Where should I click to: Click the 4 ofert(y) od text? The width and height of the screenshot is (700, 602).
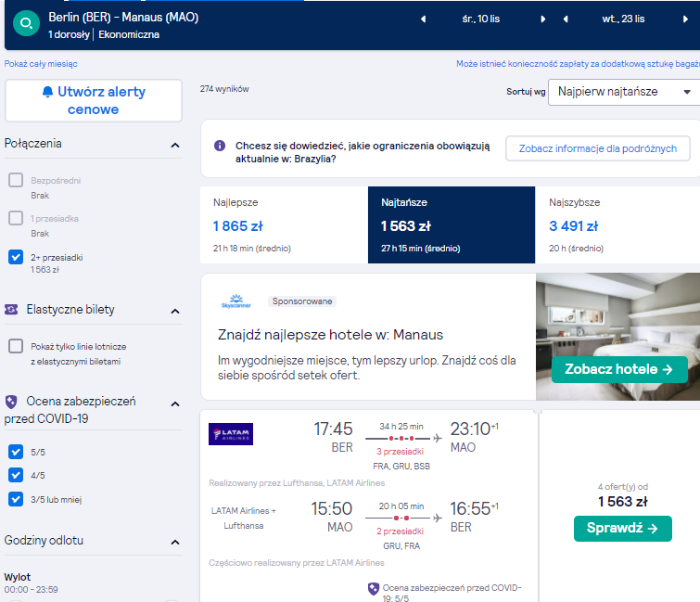click(623, 487)
